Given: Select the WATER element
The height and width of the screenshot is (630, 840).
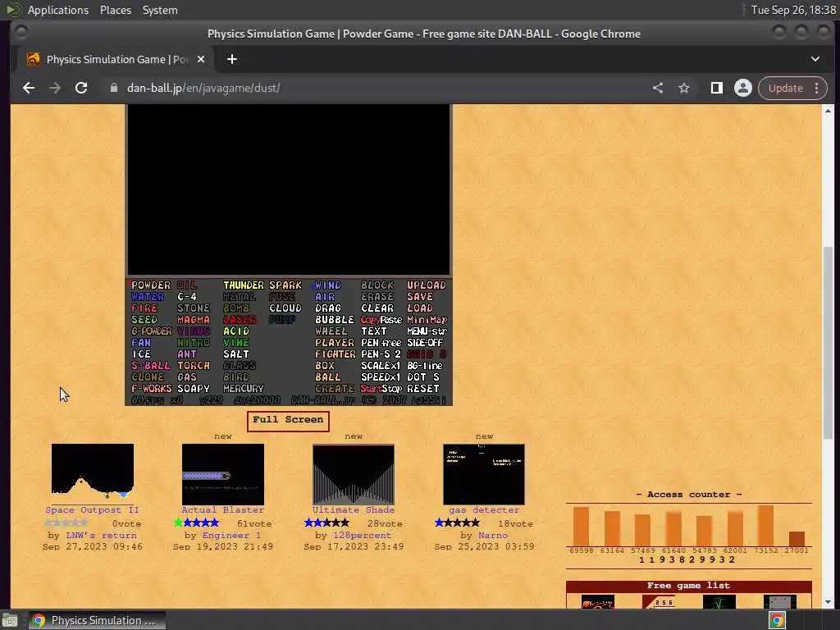Looking at the screenshot, I should (148, 297).
